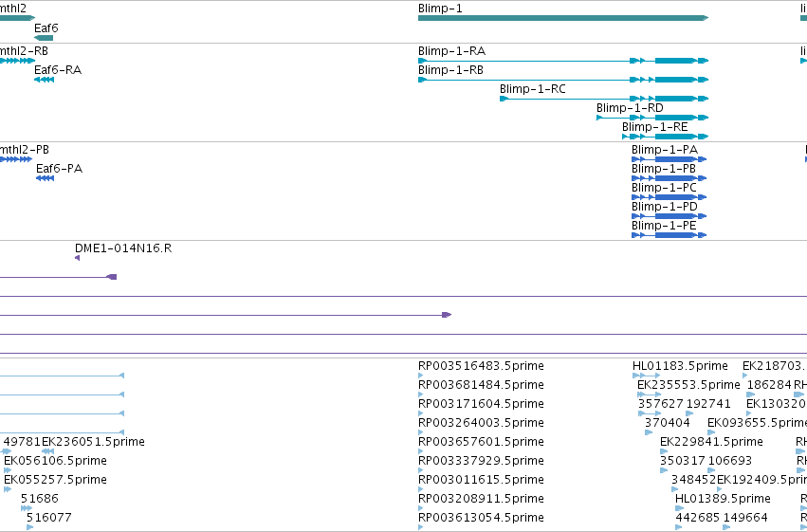Click the Blimp-1-PE protein glyph
Viewport: 807px width, 532px height.
pyautogui.click(x=669, y=235)
